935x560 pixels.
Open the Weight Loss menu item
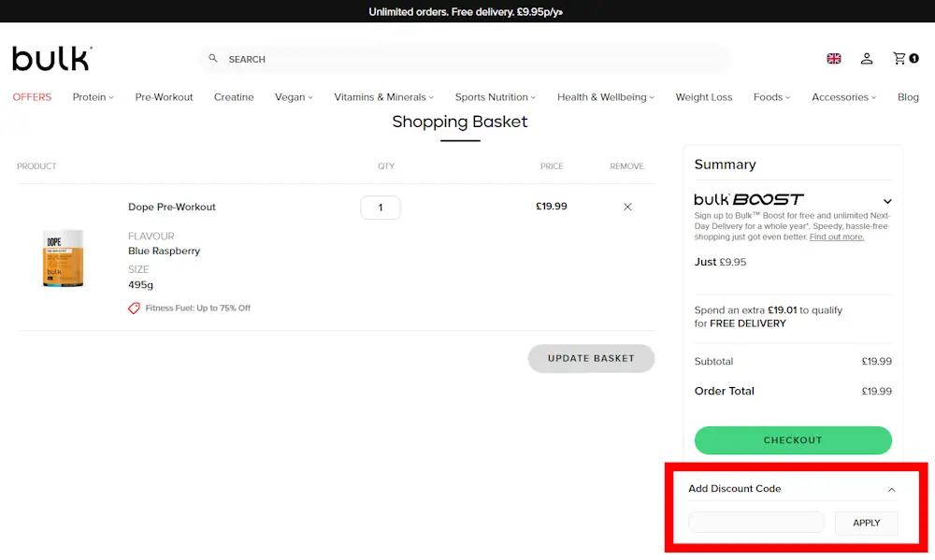704,97
